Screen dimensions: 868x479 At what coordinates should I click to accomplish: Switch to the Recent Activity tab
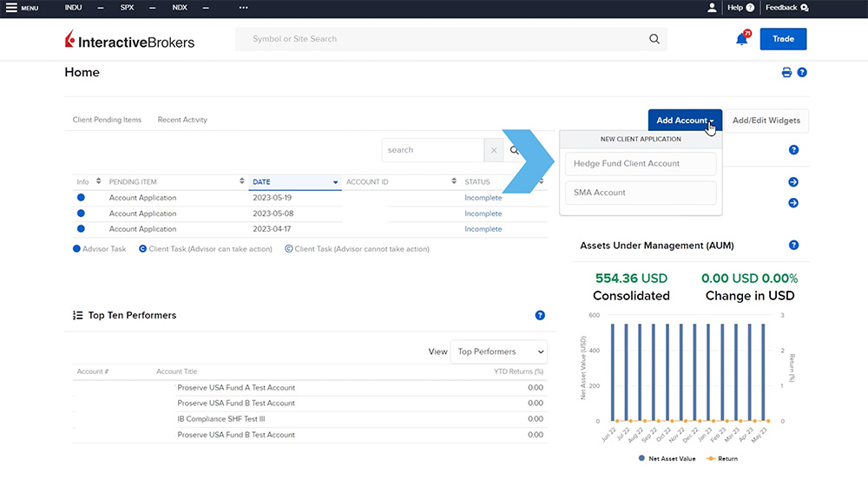182,120
